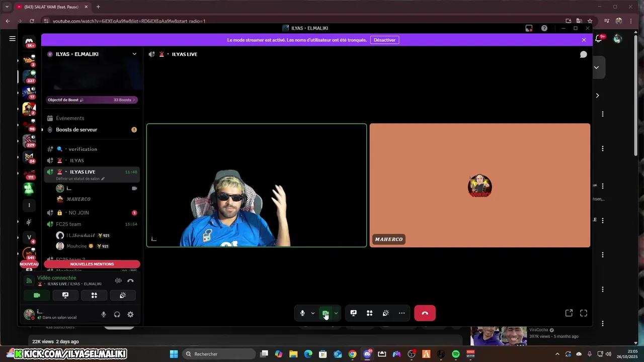
Task: Disconnect using sidebar voice panel phone icon
Action: click(130, 281)
